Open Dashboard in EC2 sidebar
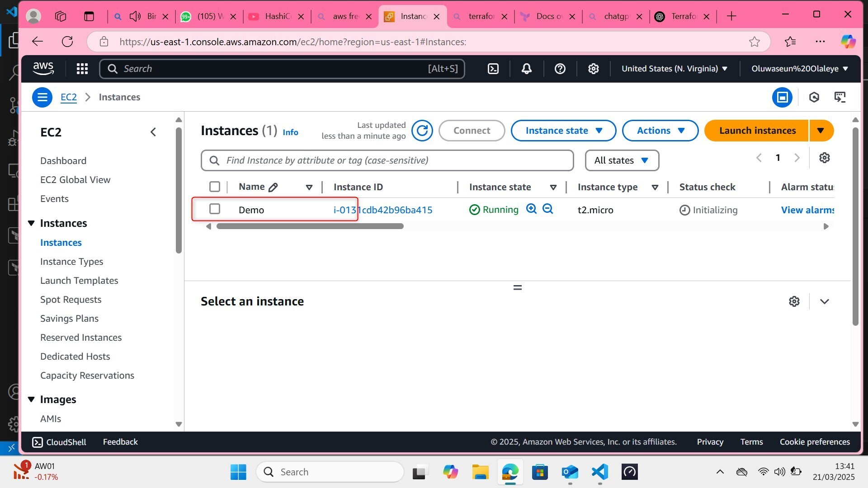Screen dimensions: 868x488 [63, 161]
